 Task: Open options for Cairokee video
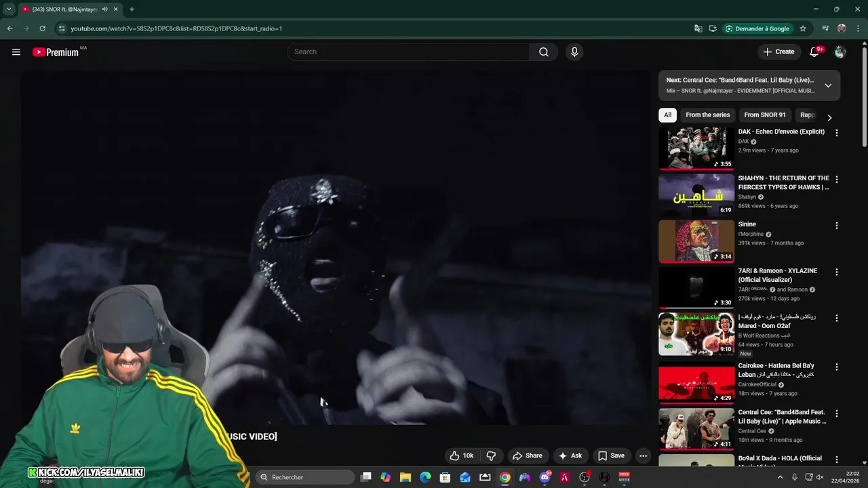[x=837, y=367]
